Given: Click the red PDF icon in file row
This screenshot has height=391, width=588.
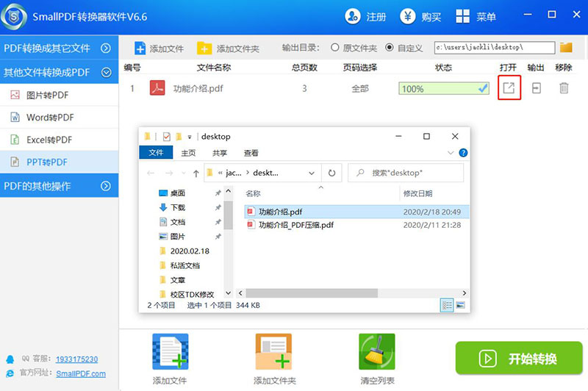Looking at the screenshot, I should pyautogui.click(x=157, y=88).
